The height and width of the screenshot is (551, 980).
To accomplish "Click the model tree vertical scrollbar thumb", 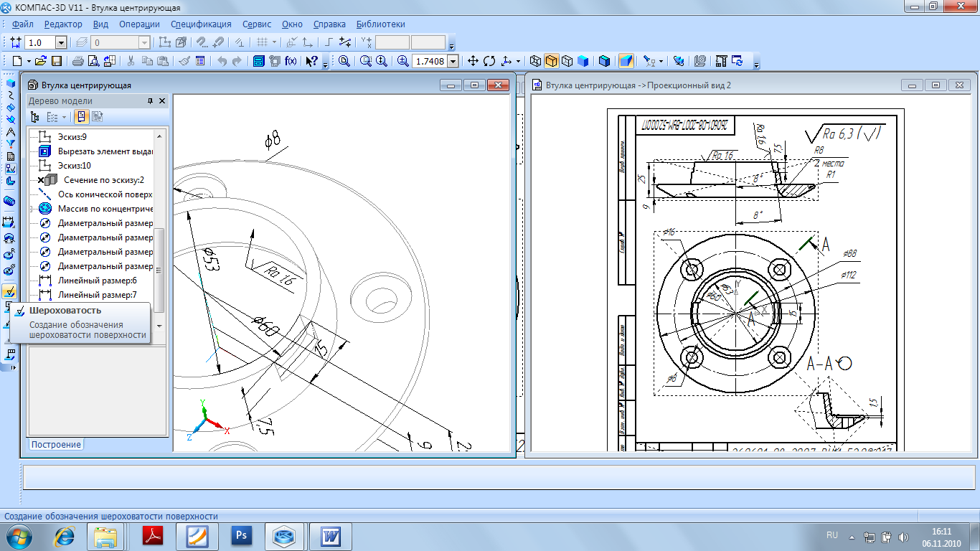I will [x=159, y=270].
